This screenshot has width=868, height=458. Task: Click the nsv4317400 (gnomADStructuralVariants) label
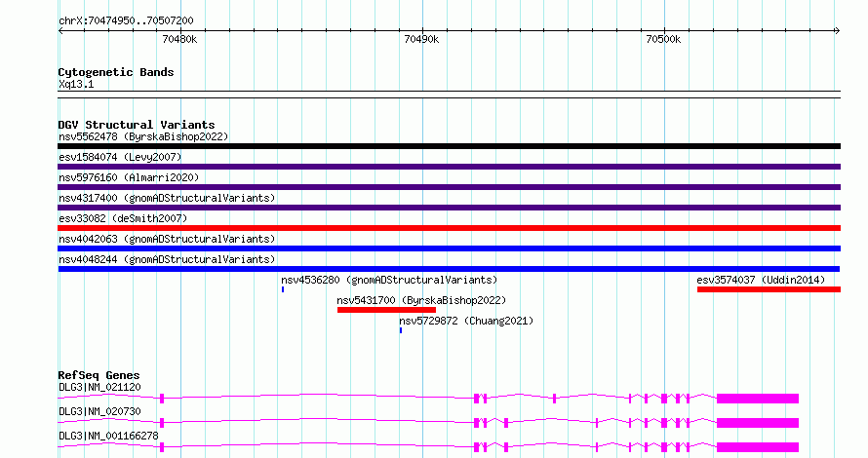[167, 198]
